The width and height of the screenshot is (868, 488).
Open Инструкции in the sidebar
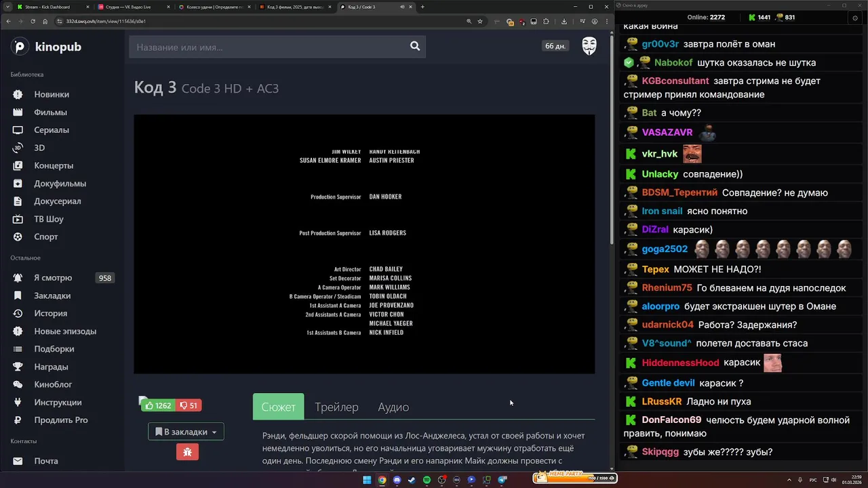(x=58, y=402)
